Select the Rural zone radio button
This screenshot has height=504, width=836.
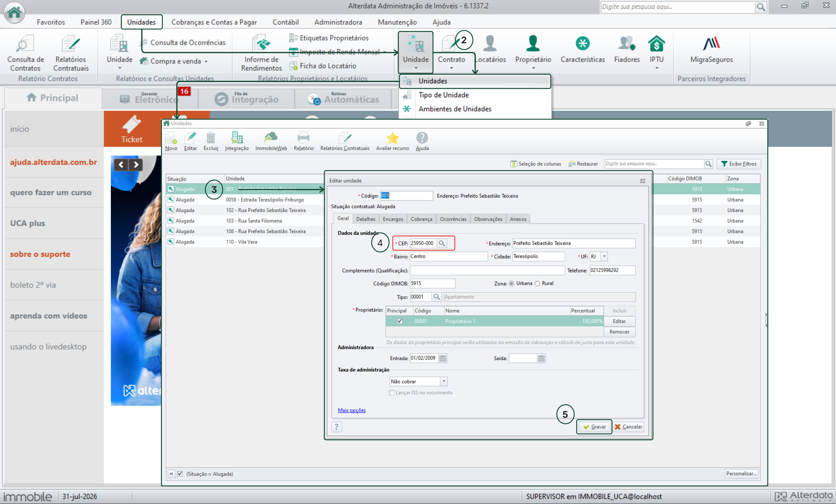coord(537,283)
